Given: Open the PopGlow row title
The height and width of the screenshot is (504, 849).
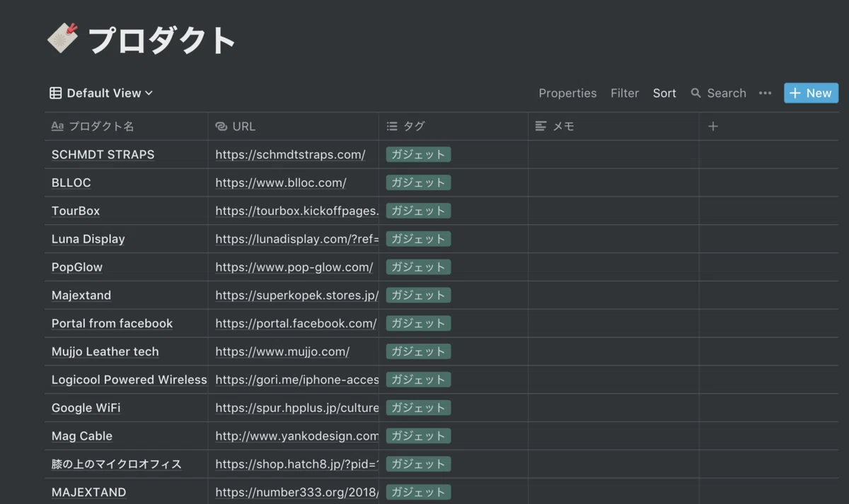Looking at the screenshot, I should pos(77,267).
